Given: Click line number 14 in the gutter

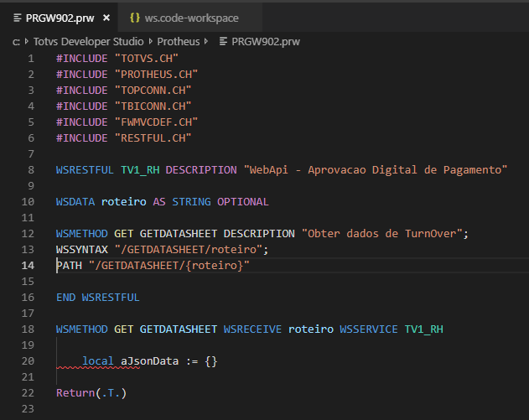Looking at the screenshot, I should [28, 266].
